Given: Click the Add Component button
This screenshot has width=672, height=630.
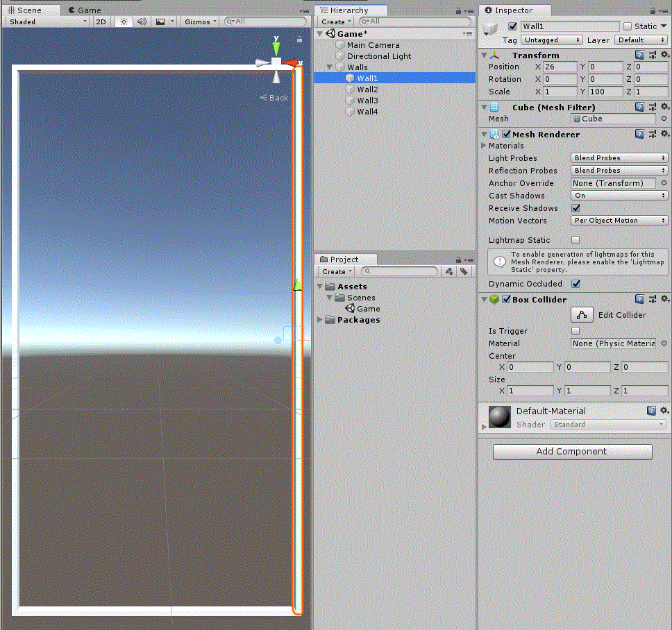Looking at the screenshot, I should click(x=573, y=452).
